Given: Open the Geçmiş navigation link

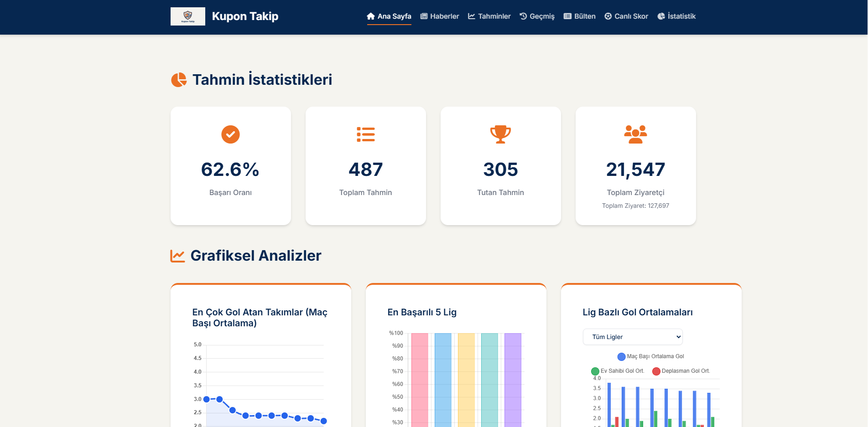Looking at the screenshot, I should click(x=537, y=16).
